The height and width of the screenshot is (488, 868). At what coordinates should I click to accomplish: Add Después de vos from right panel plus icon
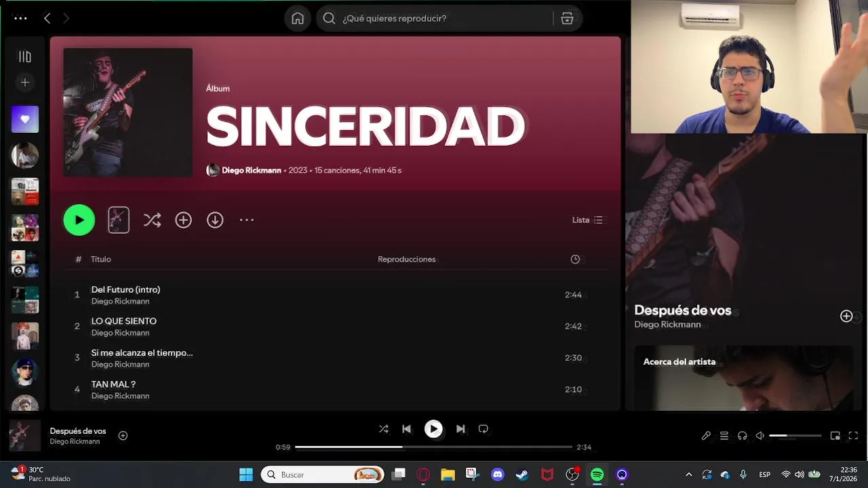[x=846, y=317]
